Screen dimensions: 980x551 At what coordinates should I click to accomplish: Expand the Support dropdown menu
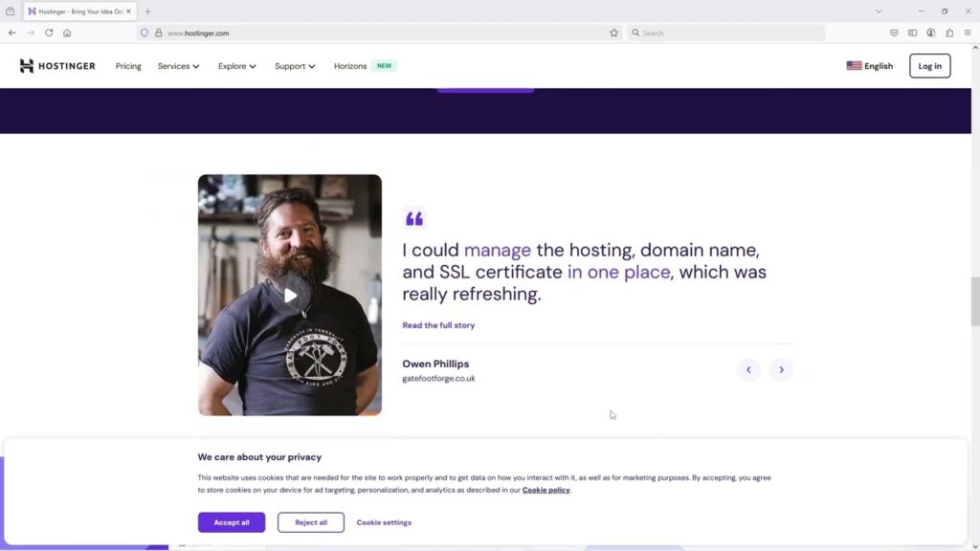[x=295, y=66]
